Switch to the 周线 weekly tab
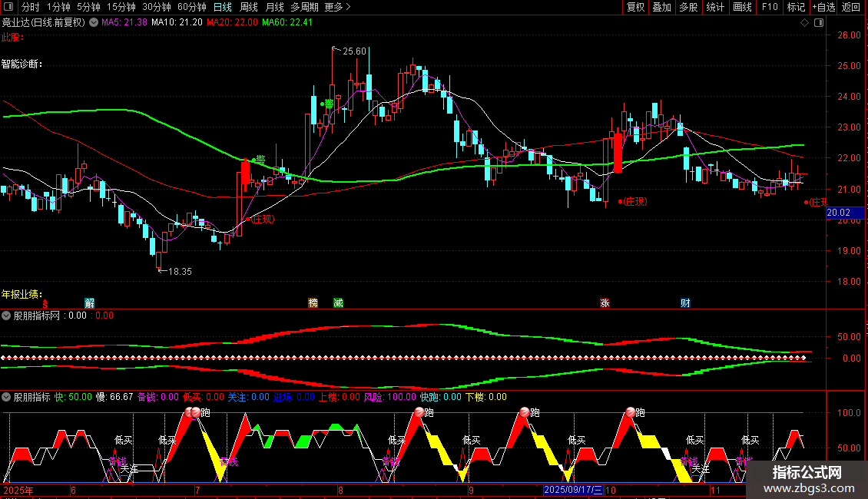This screenshot has height=499, width=868. pos(249,7)
